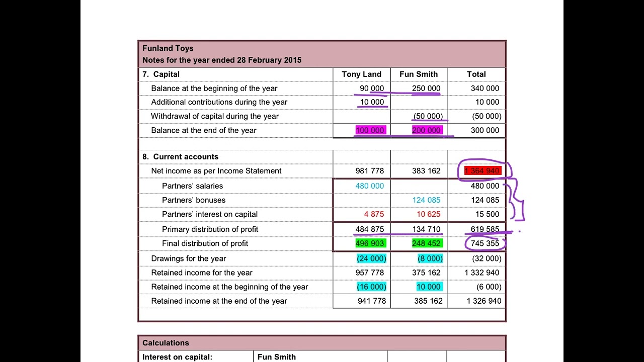Click the highlighted (16 000) opening retained value
This screenshot has width=644, height=362.
372,287
